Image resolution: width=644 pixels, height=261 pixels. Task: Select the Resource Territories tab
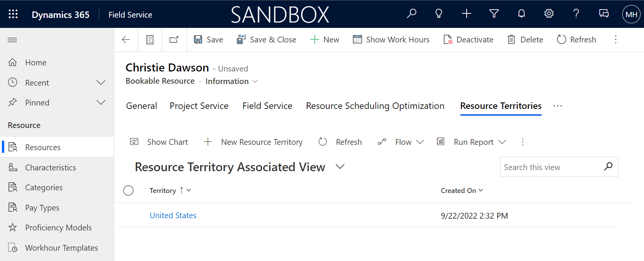[501, 106]
